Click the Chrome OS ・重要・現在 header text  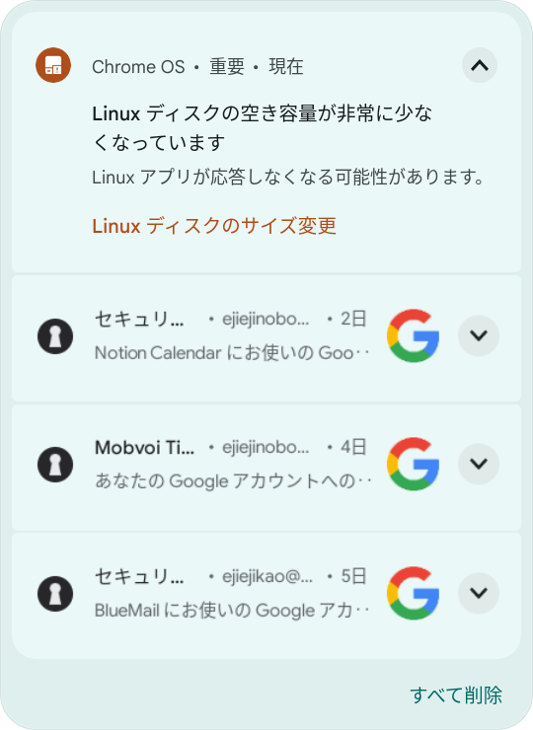coord(198,67)
